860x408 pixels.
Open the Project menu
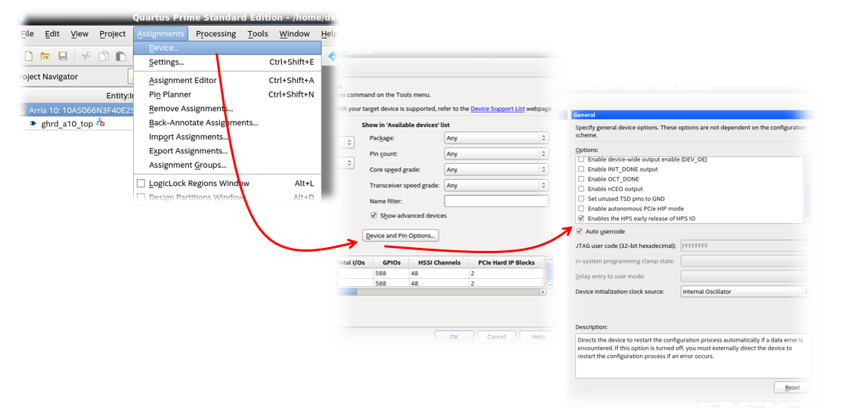(112, 34)
